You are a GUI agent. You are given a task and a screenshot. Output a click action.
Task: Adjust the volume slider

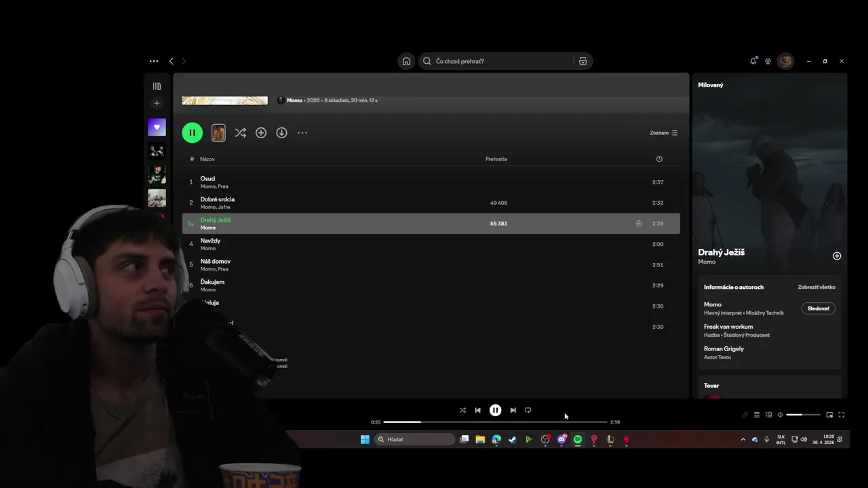tap(803, 415)
